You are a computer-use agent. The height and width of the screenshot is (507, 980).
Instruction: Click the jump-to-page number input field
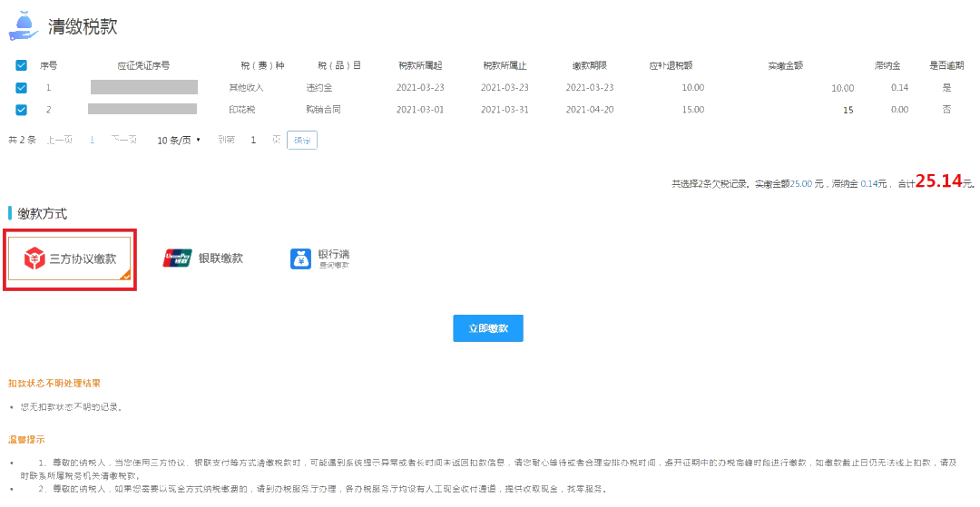[x=253, y=141]
